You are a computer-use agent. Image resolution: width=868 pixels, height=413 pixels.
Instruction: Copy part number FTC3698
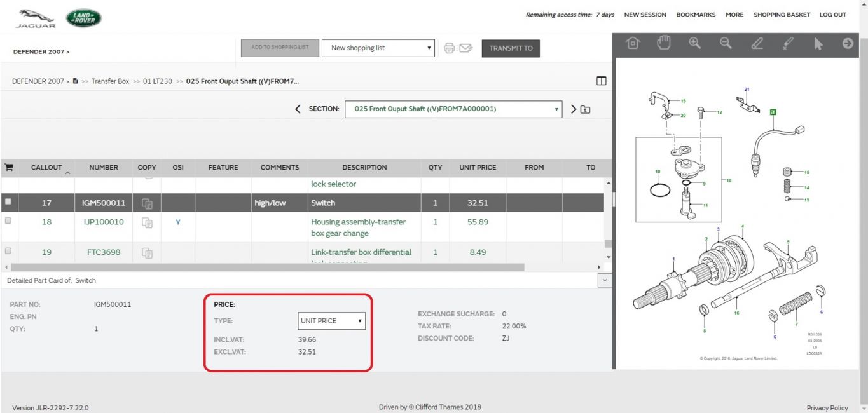(147, 253)
